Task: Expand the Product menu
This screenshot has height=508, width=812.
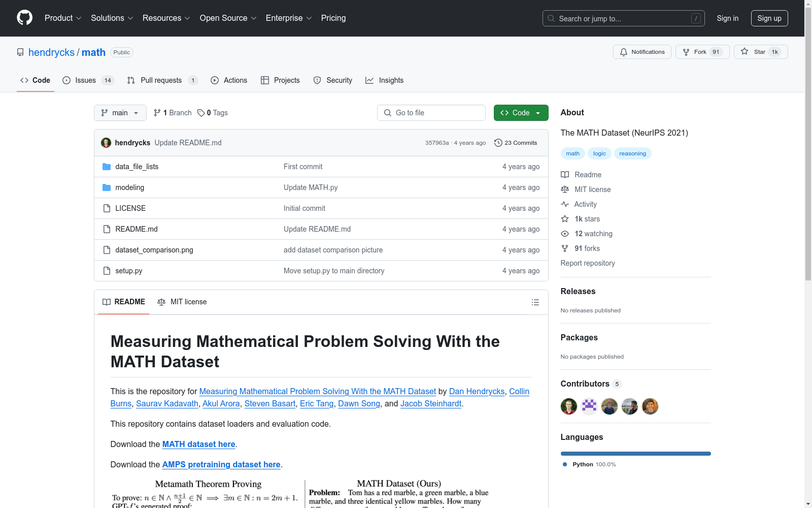Action: click(63, 18)
